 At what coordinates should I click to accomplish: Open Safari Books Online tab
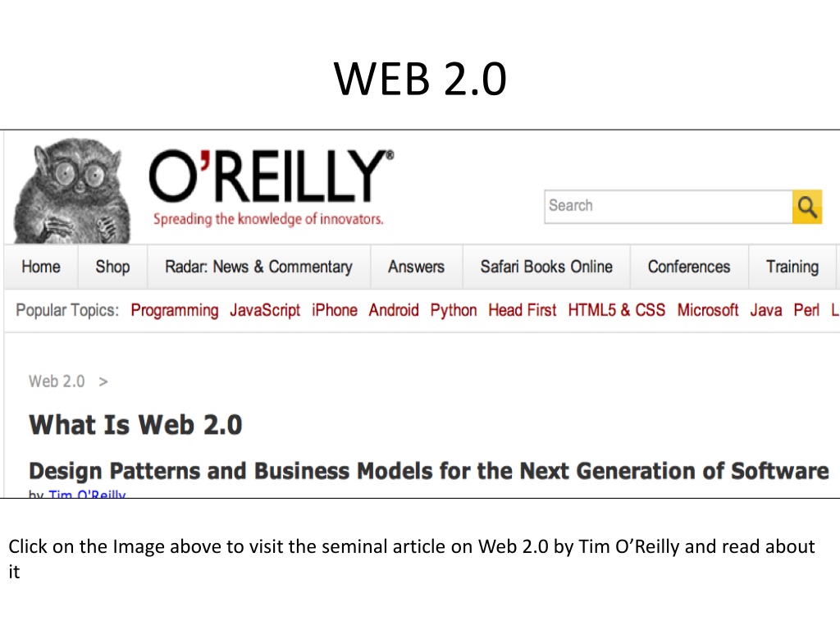(546, 267)
